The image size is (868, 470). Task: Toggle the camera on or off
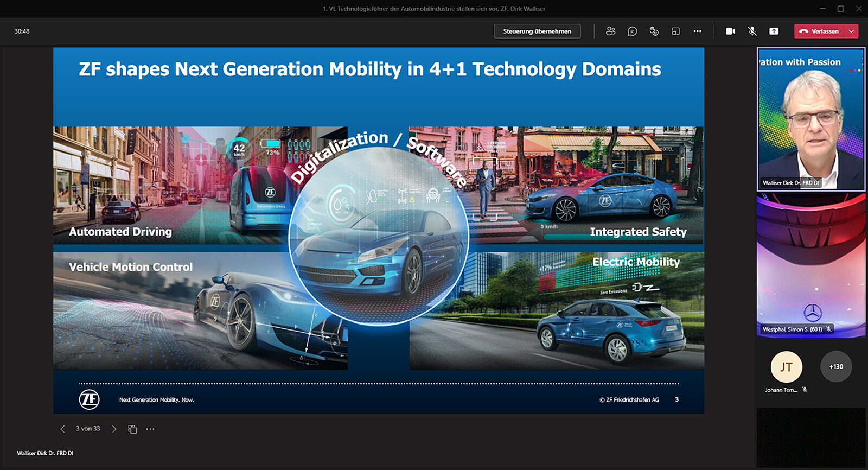point(730,31)
